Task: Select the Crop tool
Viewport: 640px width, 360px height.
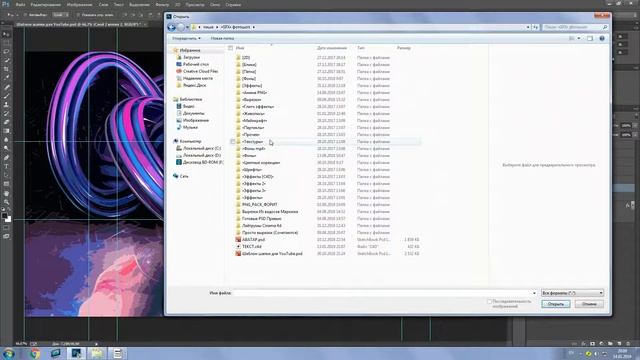Action: pos(7,69)
